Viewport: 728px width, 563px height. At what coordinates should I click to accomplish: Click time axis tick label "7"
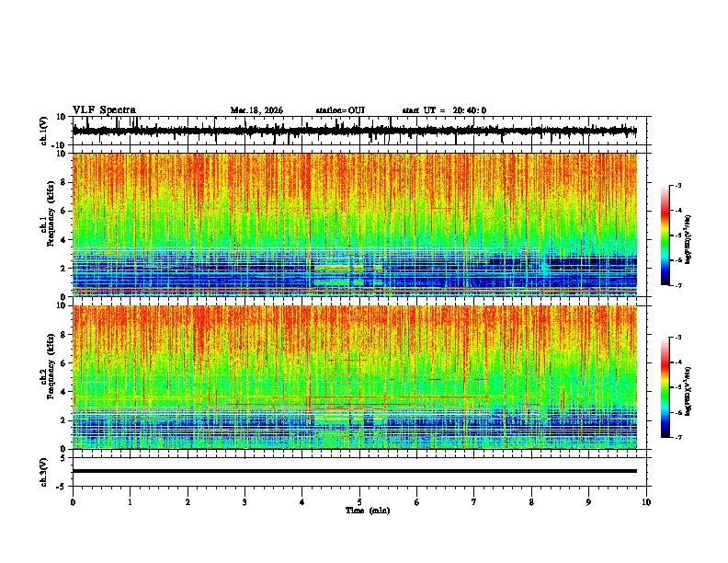pyautogui.click(x=474, y=502)
